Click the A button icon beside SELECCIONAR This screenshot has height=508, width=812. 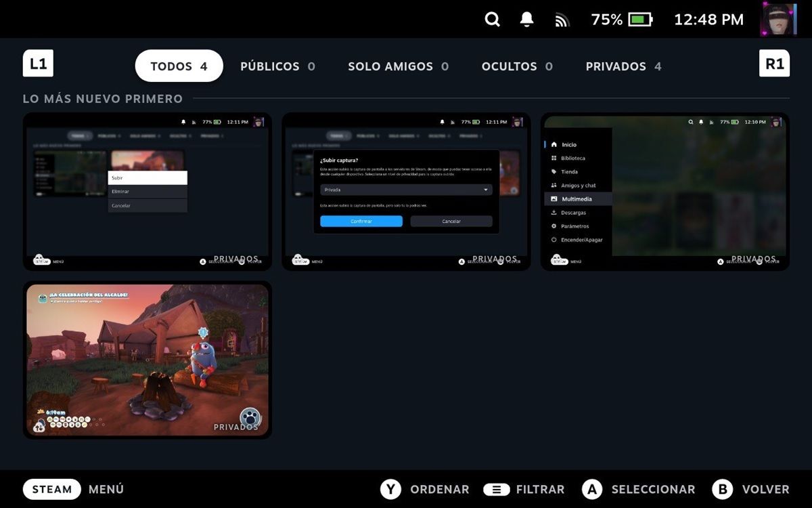click(x=593, y=489)
